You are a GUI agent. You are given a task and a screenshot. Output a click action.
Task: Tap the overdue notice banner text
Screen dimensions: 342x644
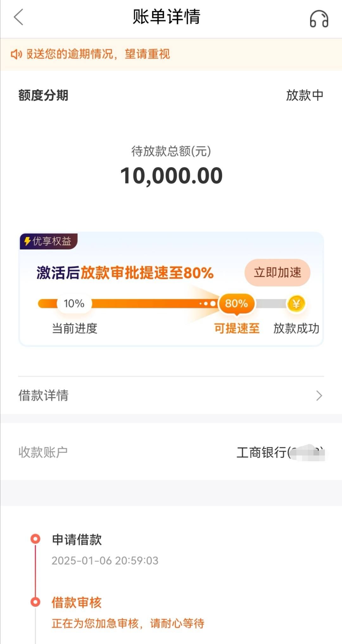(98, 54)
